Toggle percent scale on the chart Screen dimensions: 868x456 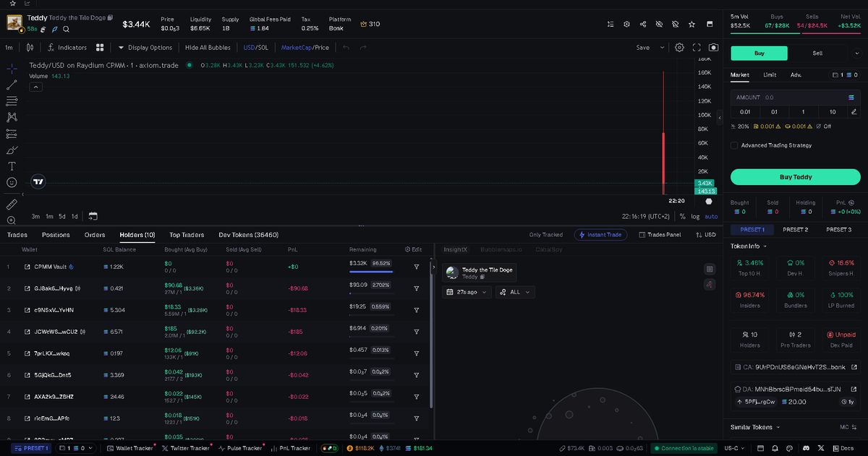coord(683,216)
